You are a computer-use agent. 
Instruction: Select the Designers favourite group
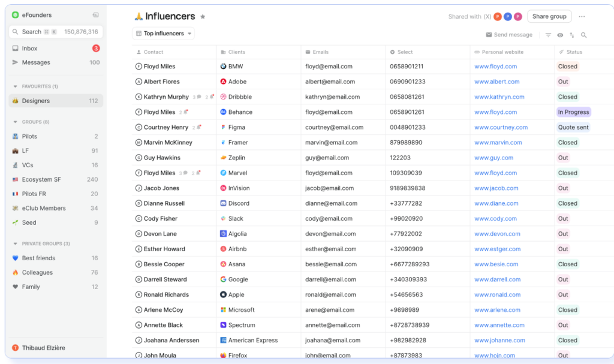tap(56, 101)
